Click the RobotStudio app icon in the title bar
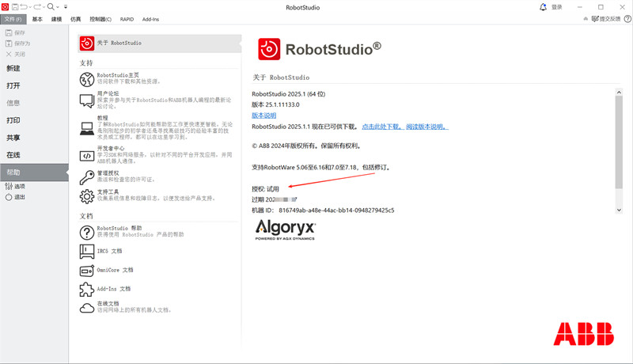 point(5,7)
